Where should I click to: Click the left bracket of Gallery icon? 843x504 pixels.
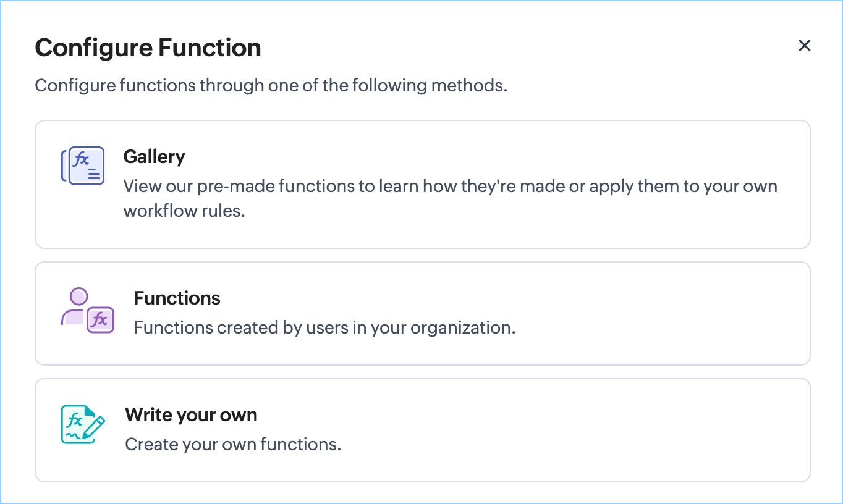[64, 166]
